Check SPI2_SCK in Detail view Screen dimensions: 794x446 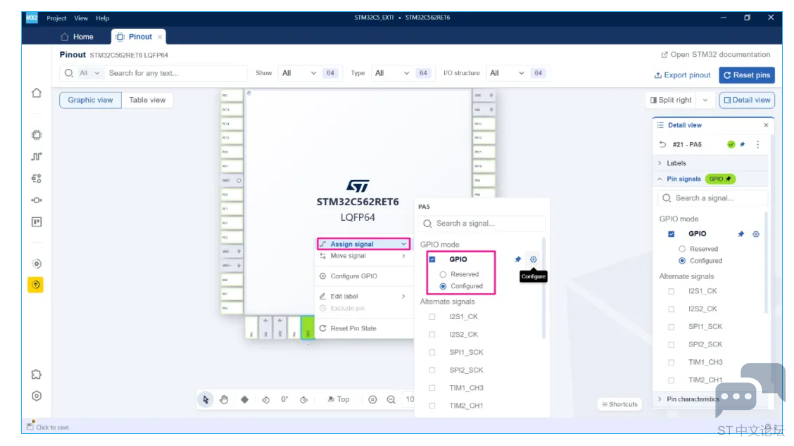click(x=671, y=344)
